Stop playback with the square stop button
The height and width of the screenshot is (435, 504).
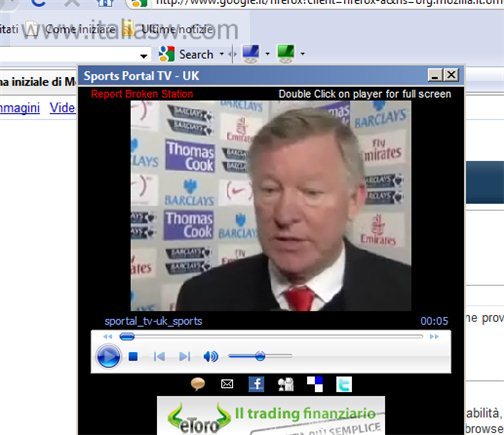(133, 357)
